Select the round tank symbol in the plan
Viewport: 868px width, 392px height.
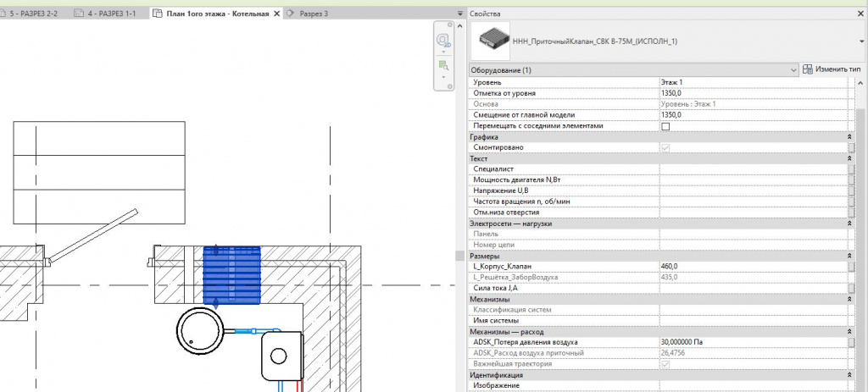point(200,329)
